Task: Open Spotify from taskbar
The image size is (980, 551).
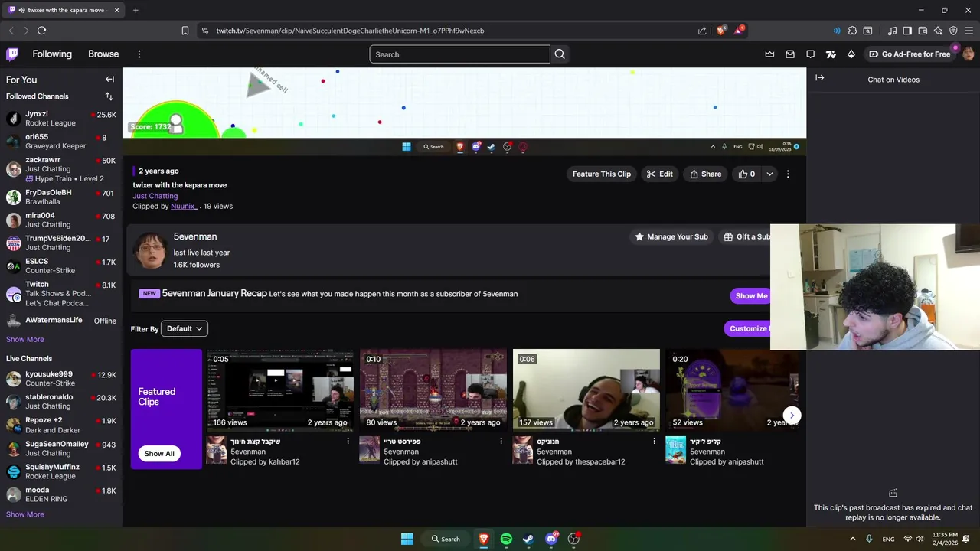Action: coord(506,539)
